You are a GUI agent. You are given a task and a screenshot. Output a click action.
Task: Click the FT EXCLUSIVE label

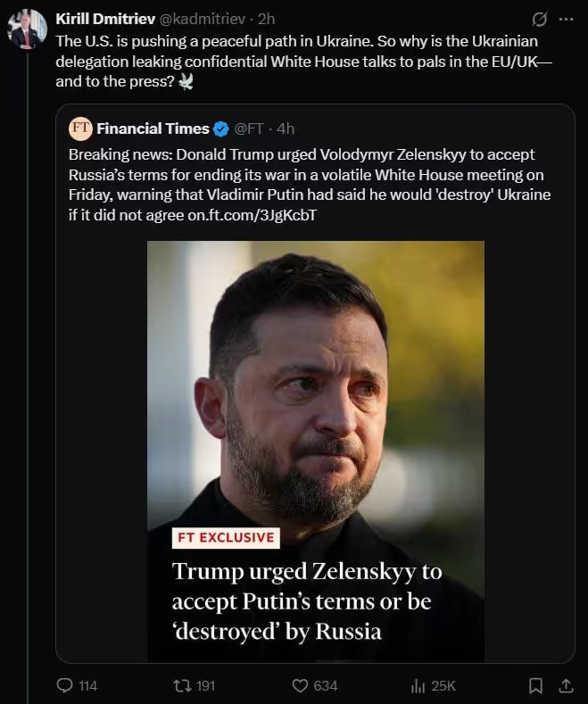[225, 537]
